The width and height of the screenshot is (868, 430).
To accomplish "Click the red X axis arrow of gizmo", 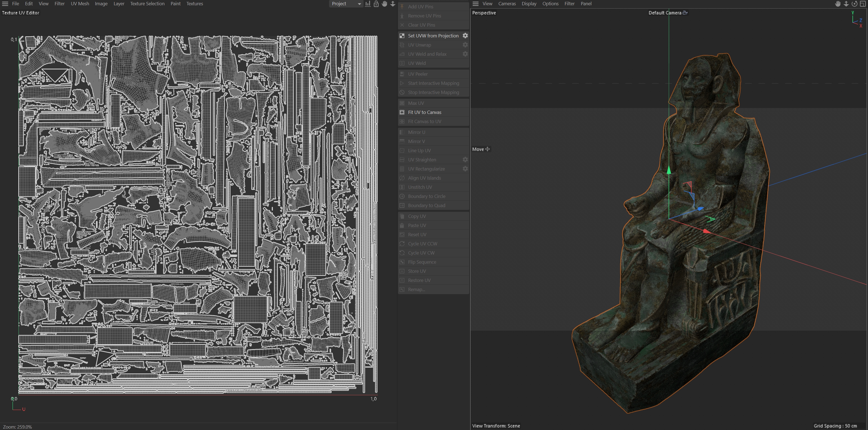I will pyautogui.click(x=707, y=231).
